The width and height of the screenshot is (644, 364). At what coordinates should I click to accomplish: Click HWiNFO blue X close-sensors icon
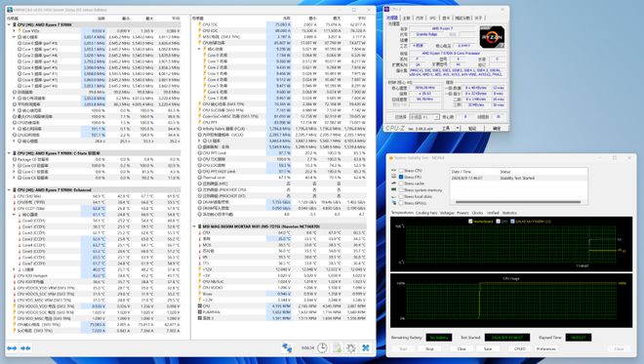[x=366, y=348]
